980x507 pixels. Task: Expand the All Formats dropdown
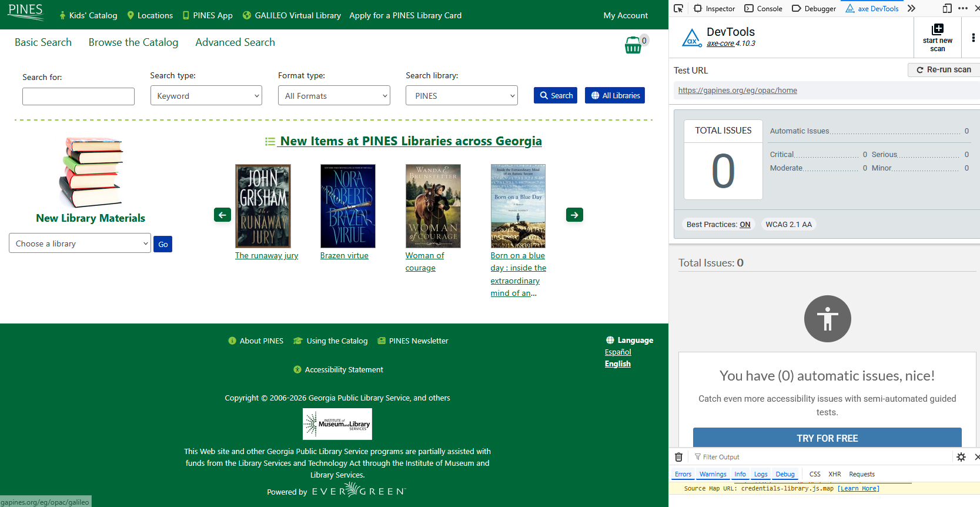[334, 96]
